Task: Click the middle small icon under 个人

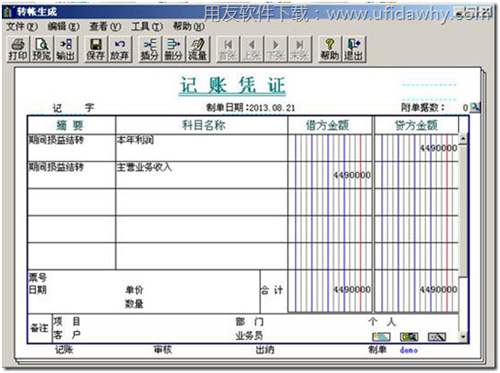Action: [409, 337]
